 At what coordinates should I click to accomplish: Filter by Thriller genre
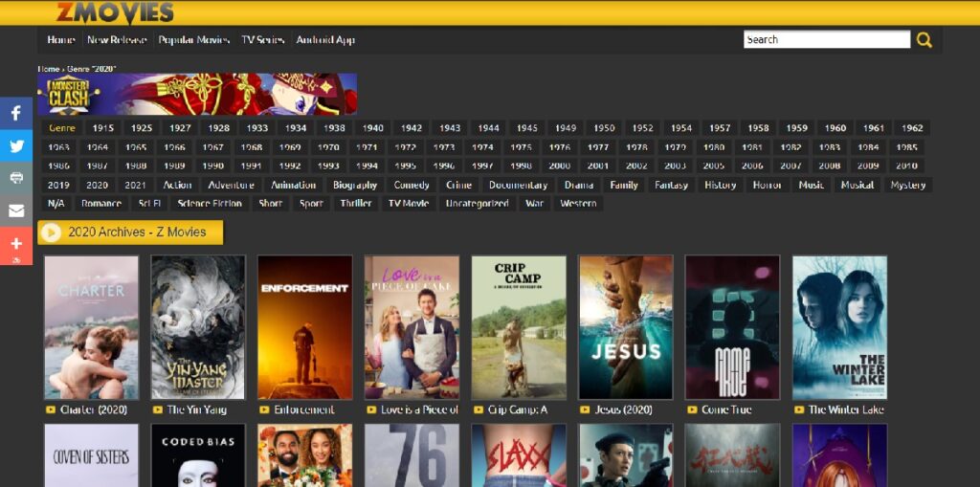click(356, 204)
